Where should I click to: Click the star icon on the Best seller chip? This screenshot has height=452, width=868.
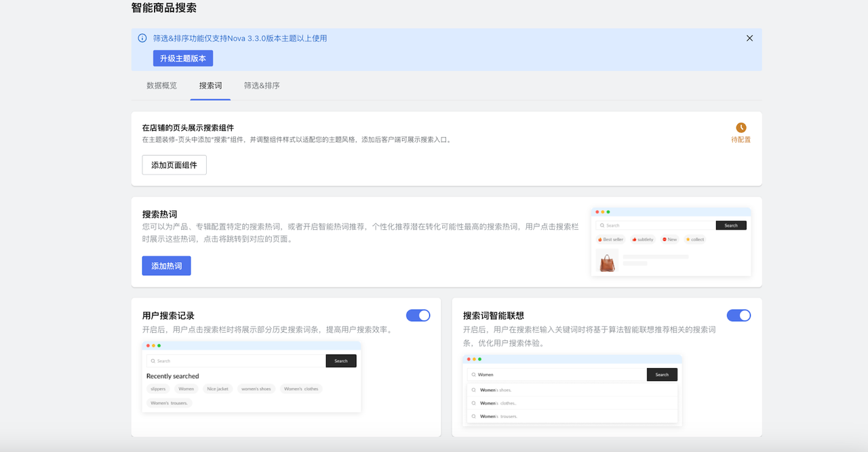pyautogui.click(x=600, y=239)
